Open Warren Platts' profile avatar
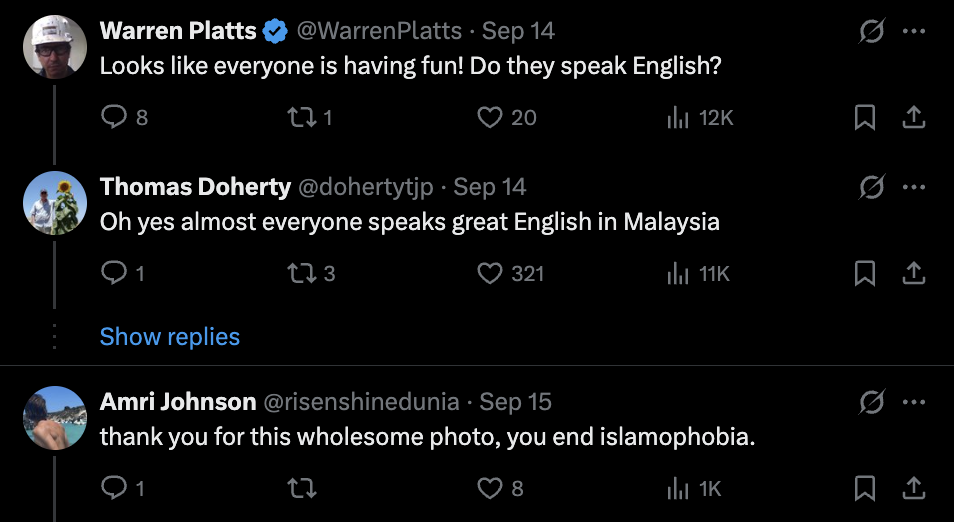 click(x=55, y=47)
